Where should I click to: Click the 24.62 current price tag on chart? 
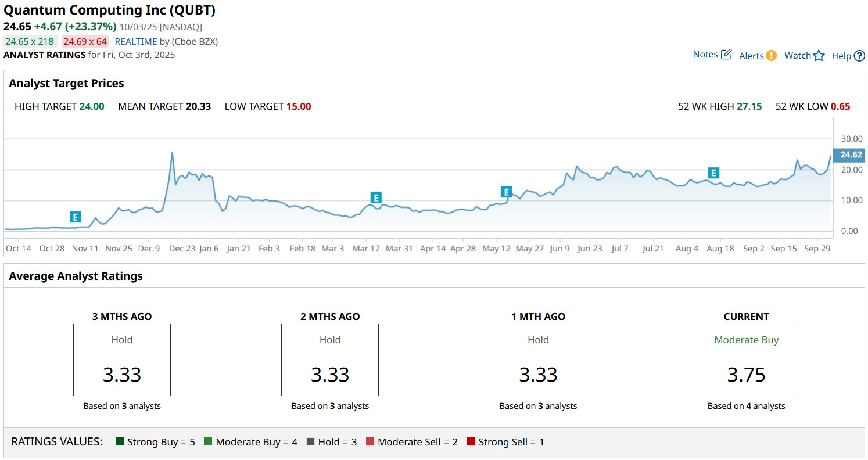pos(849,154)
